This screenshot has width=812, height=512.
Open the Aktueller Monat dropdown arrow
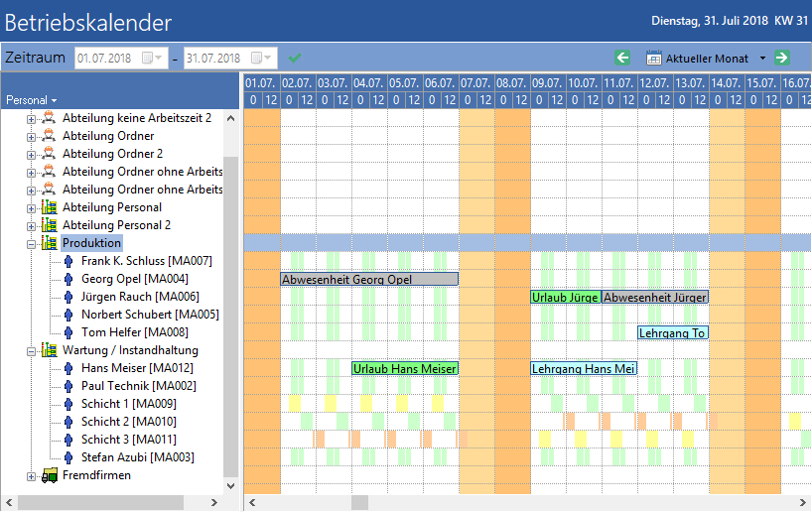pyautogui.click(x=762, y=58)
